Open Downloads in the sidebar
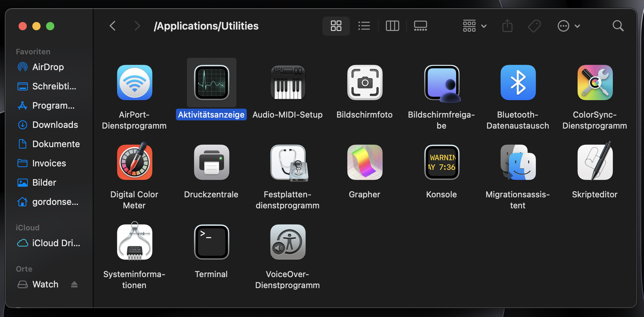The width and height of the screenshot is (644, 317). point(55,124)
